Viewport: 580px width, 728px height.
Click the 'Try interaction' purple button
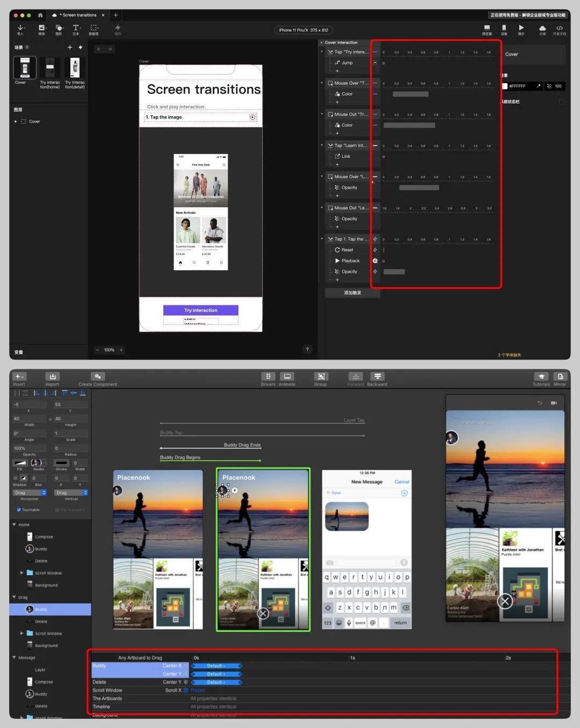(x=201, y=310)
